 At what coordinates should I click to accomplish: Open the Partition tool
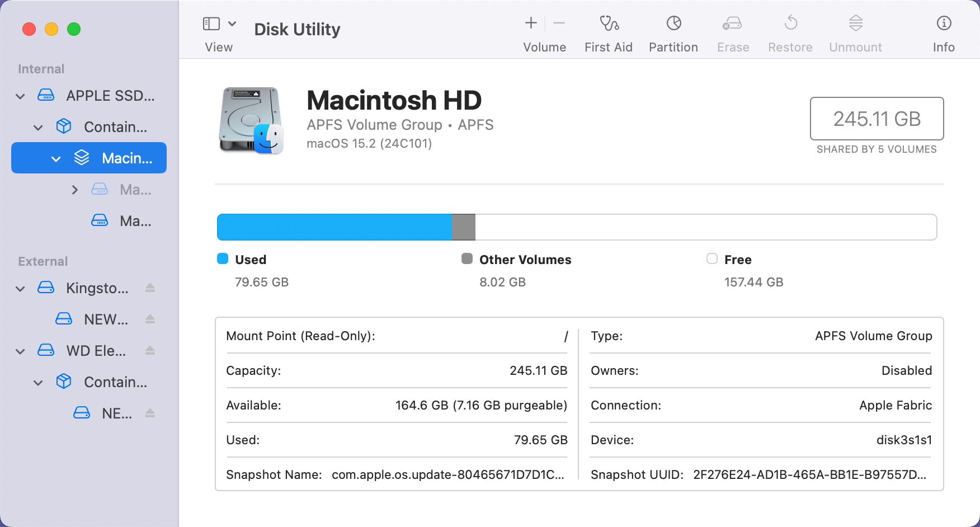coord(673,31)
